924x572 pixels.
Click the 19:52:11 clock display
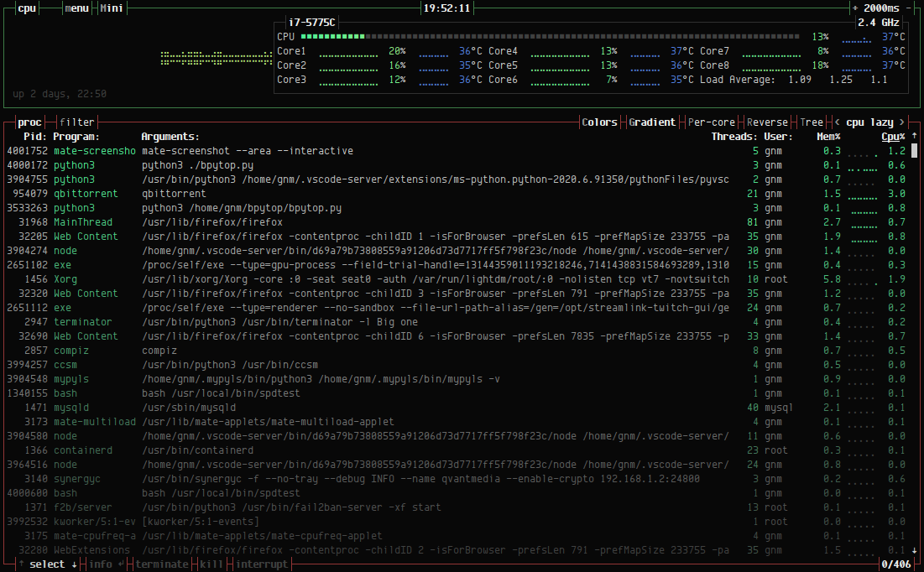pyautogui.click(x=449, y=7)
